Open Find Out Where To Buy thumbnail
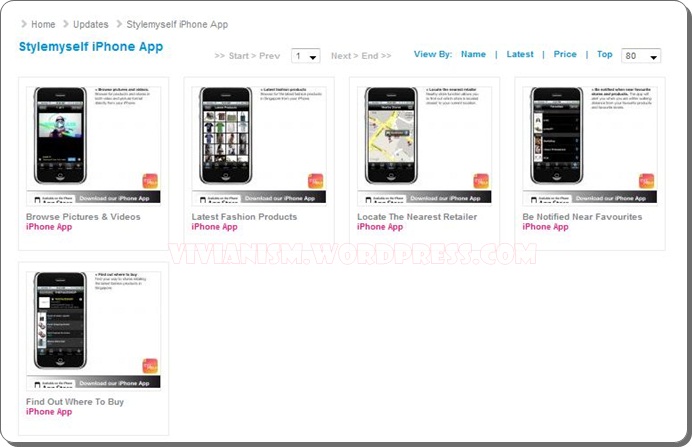 94,331
